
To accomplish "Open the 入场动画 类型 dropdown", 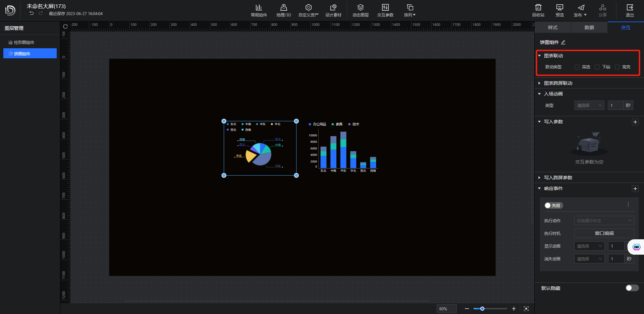I will point(589,105).
